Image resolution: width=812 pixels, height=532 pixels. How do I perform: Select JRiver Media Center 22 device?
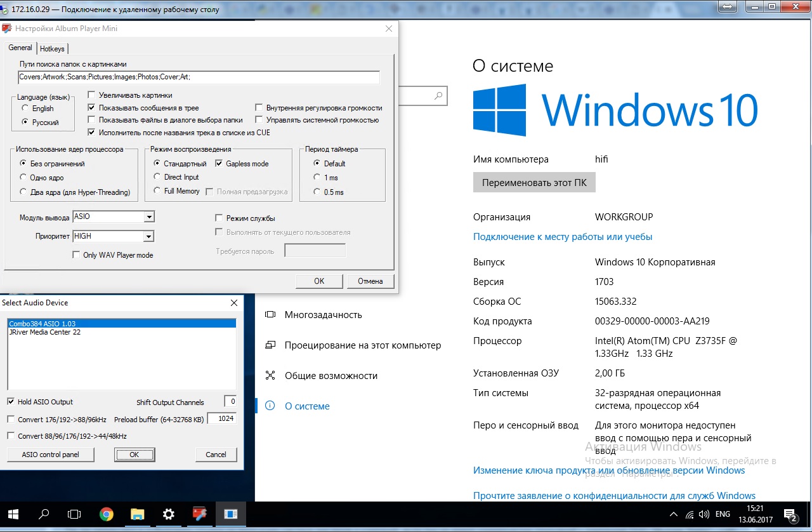(121, 332)
